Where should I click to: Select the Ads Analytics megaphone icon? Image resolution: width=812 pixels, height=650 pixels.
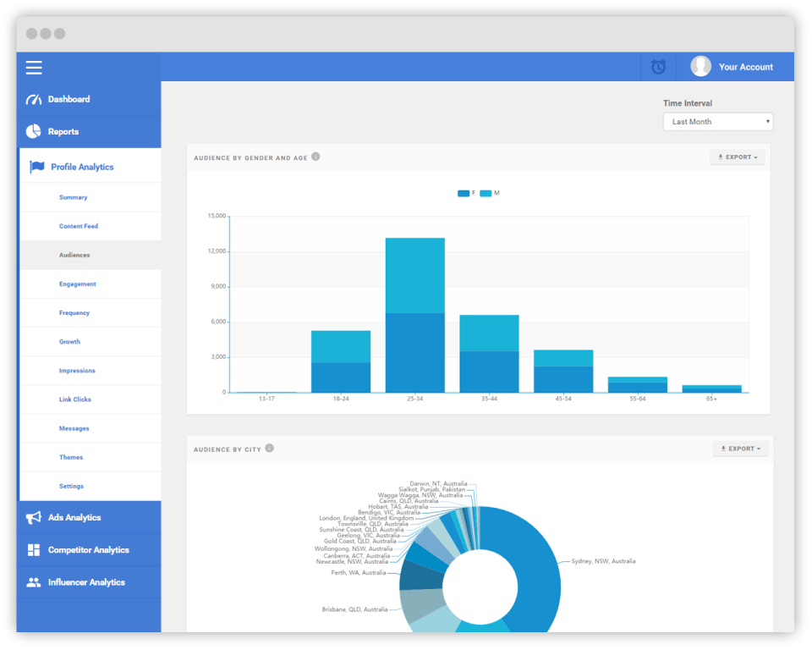(34, 517)
